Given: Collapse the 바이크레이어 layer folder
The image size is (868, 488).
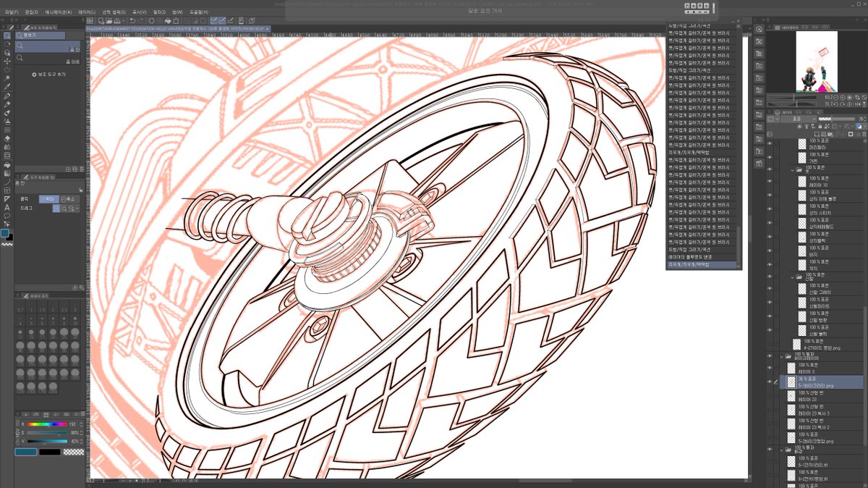Looking at the screenshot, I should tap(781, 356).
